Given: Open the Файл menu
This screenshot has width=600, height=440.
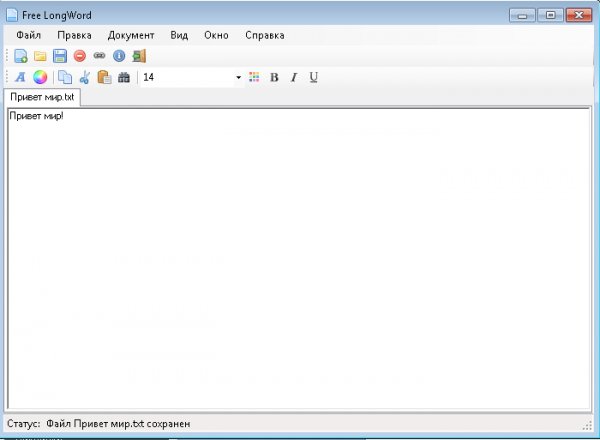Looking at the screenshot, I should (29, 35).
